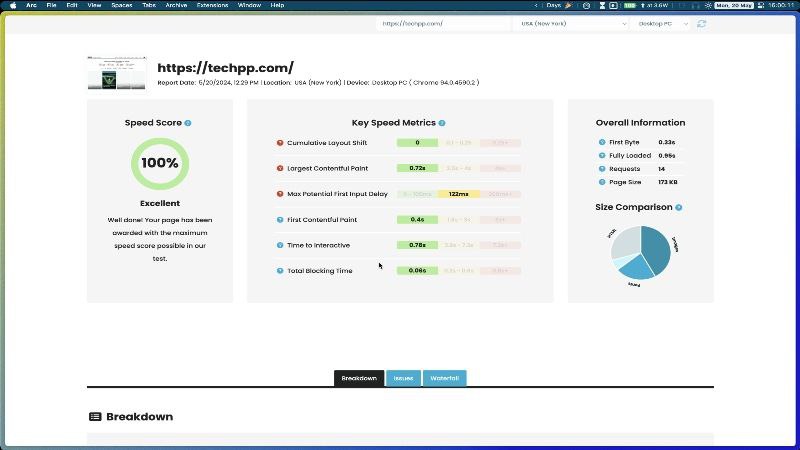
Task: Click the Speed Score info icon
Action: coord(188,123)
